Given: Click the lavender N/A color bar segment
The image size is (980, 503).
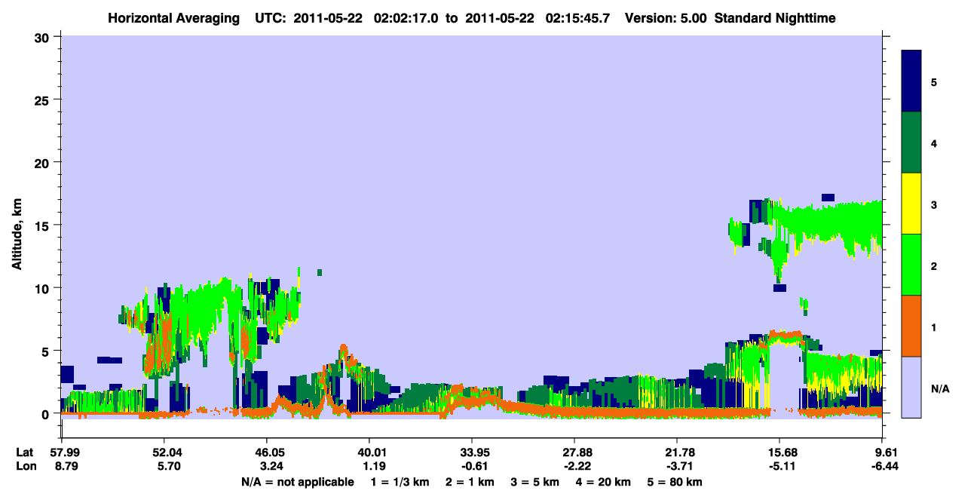Looking at the screenshot, I should click(x=911, y=387).
